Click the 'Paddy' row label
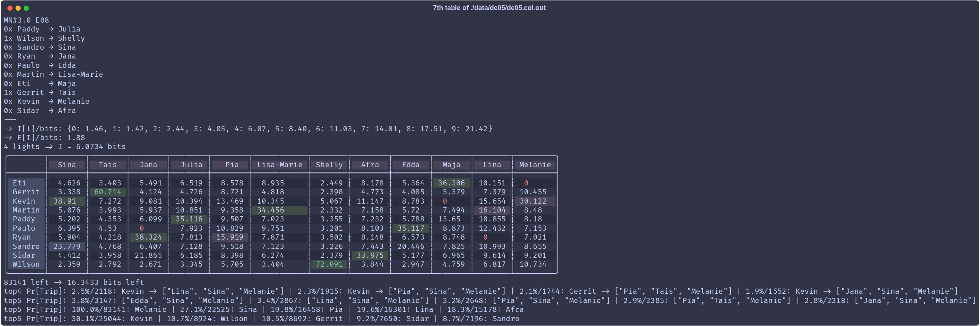The height and width of the screenshot is (326, 980). (26, 219)
